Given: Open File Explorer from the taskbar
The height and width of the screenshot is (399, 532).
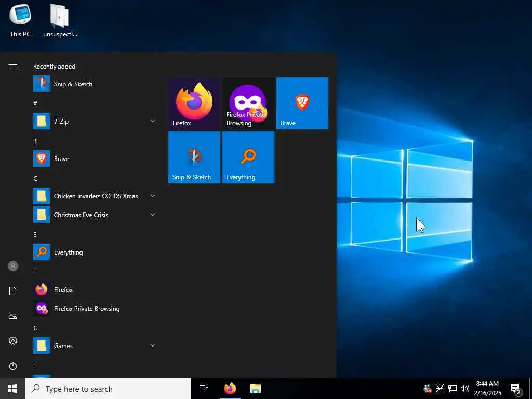Looking at the screenshot, I should click(256, 389).
